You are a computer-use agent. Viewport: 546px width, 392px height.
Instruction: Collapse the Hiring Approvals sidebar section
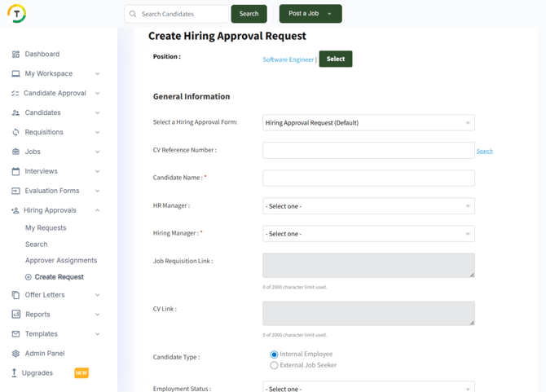(97, 210)
